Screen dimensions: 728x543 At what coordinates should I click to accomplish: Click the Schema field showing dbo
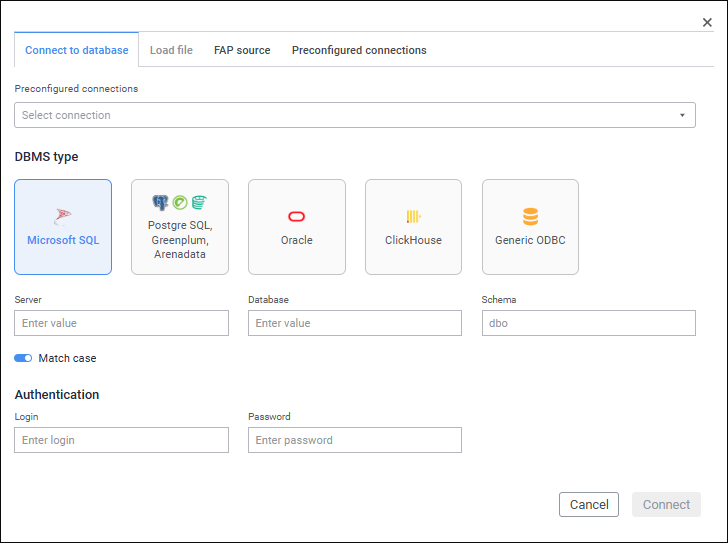tap(588, 323)
